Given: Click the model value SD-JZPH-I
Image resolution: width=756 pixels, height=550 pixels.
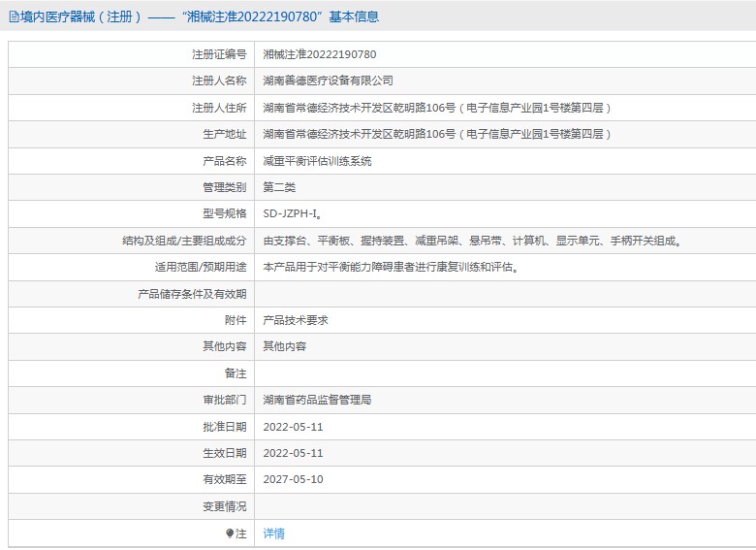Looking at the screenshot, I should 291,213.
